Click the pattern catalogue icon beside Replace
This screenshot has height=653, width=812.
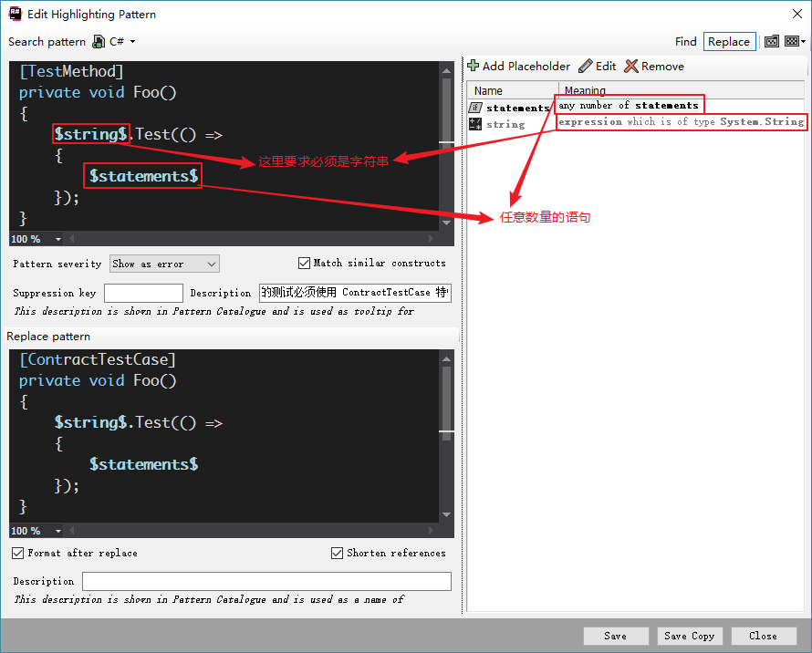point(772,41)
